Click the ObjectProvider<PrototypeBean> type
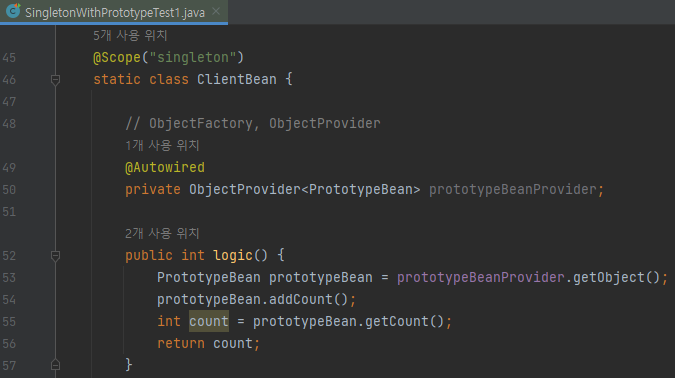 click(x=304, y=189)
